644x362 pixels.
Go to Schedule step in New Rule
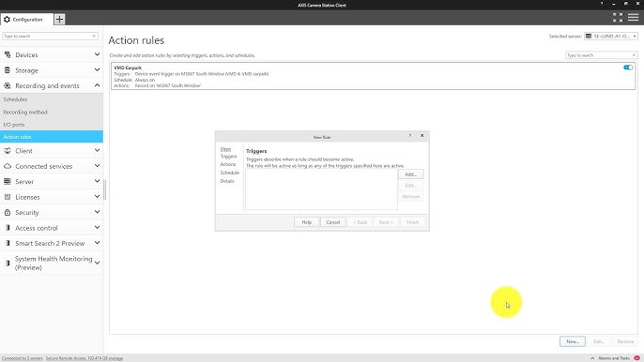click(x=230, y=173)
